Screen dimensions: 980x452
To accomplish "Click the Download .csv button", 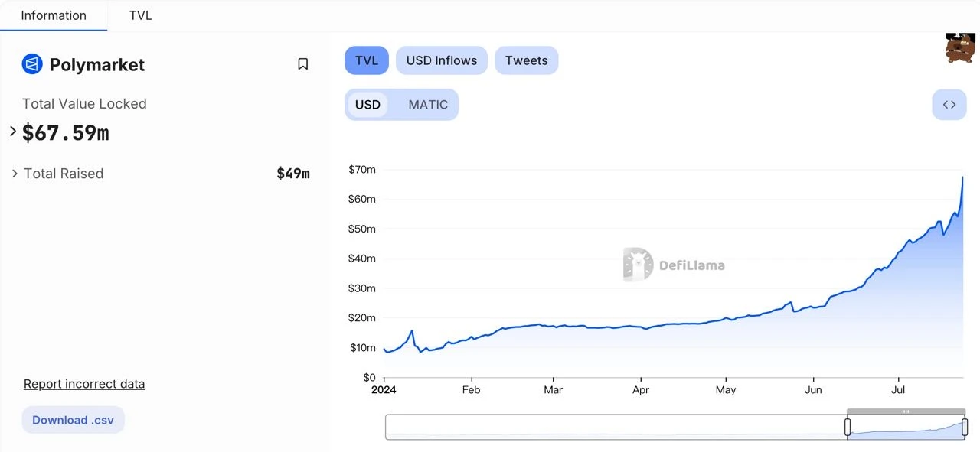I will (x=73, y=419).
